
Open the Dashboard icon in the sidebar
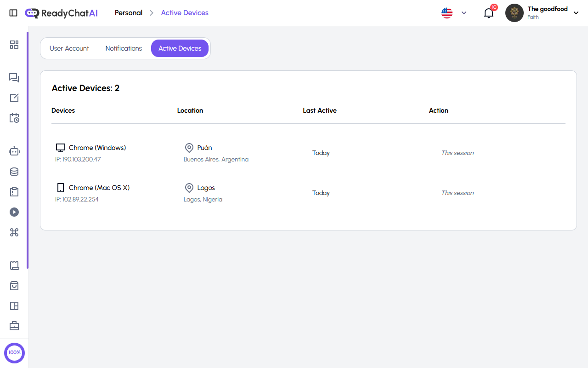tap(14, 45)
